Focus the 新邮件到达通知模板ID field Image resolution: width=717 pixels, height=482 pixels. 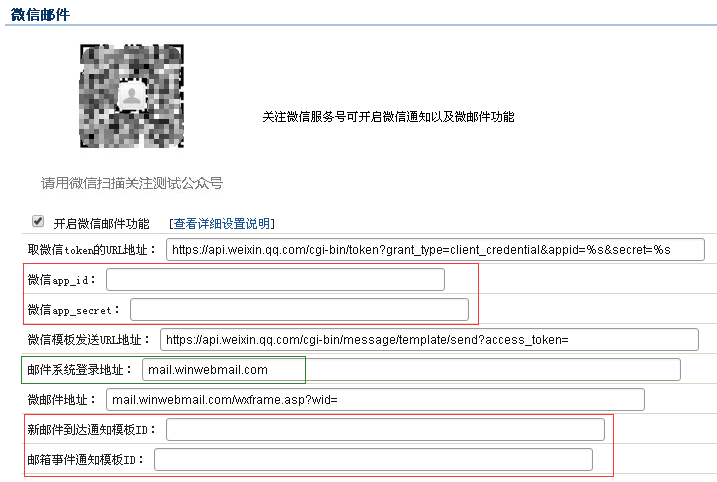[385, 430]
